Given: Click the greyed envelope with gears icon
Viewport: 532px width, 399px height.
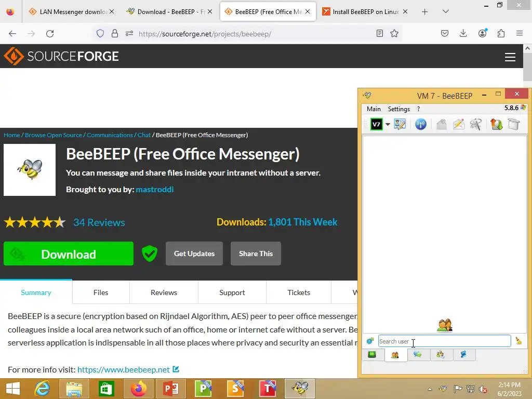Looking at the screenshot, I should [441, 124].
